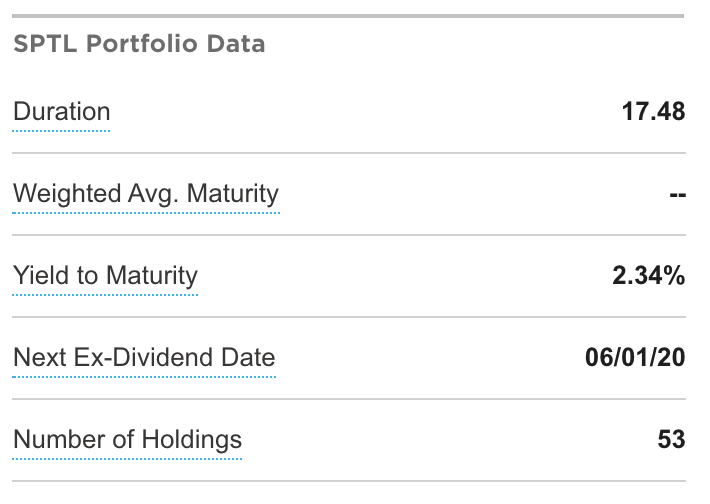Screen dimensions: 710x504
Task: Click the Duration definition link
Action: pos(62,112)
